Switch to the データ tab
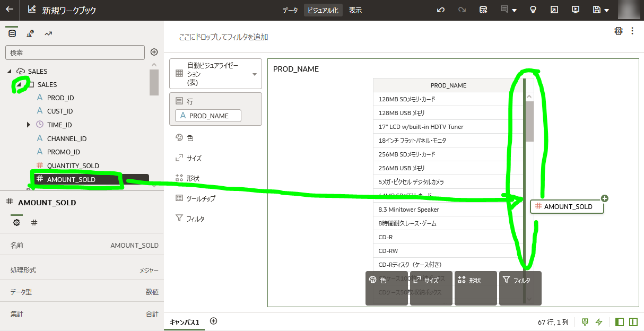 [290, 10]
